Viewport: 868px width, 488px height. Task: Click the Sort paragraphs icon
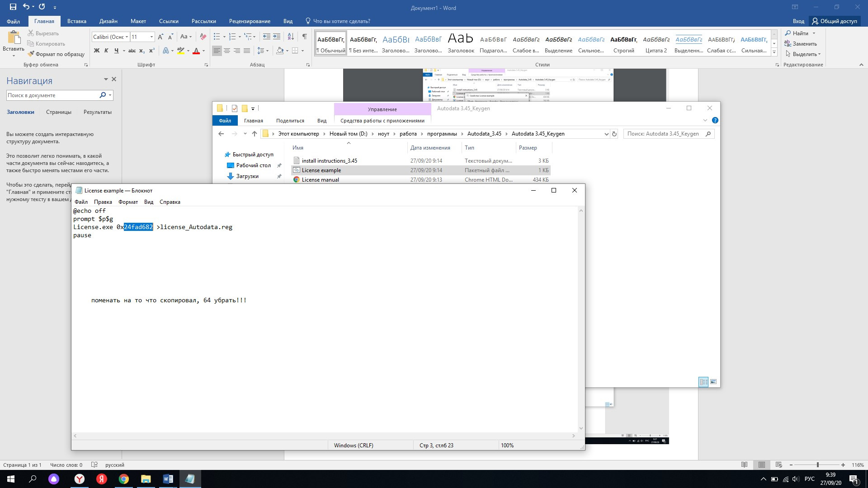point(291,37)
